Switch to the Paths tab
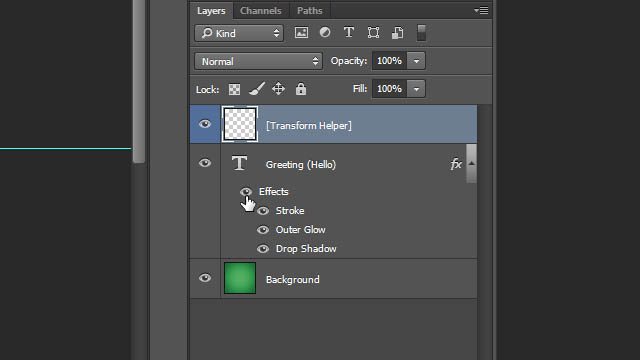Image resolution: width=640 pixels, height=360 pixels. 309,11
